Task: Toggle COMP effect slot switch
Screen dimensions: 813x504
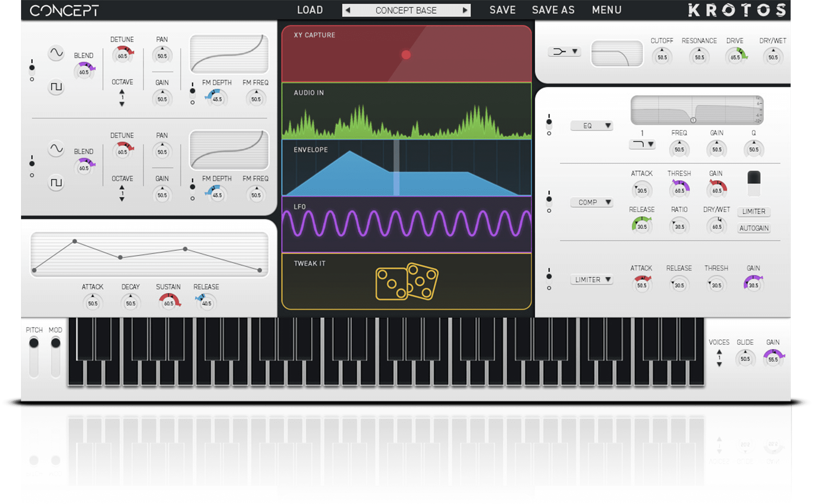Action: click(x=549, y=202)
